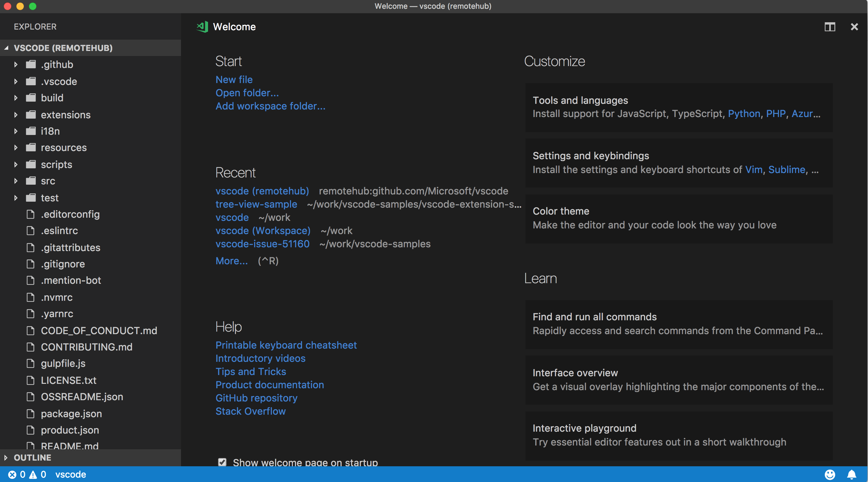Open vscode (remotehub) recent project
Image resolution: width=868 pixels, height=482 pixels.
(x=262, y=191)
